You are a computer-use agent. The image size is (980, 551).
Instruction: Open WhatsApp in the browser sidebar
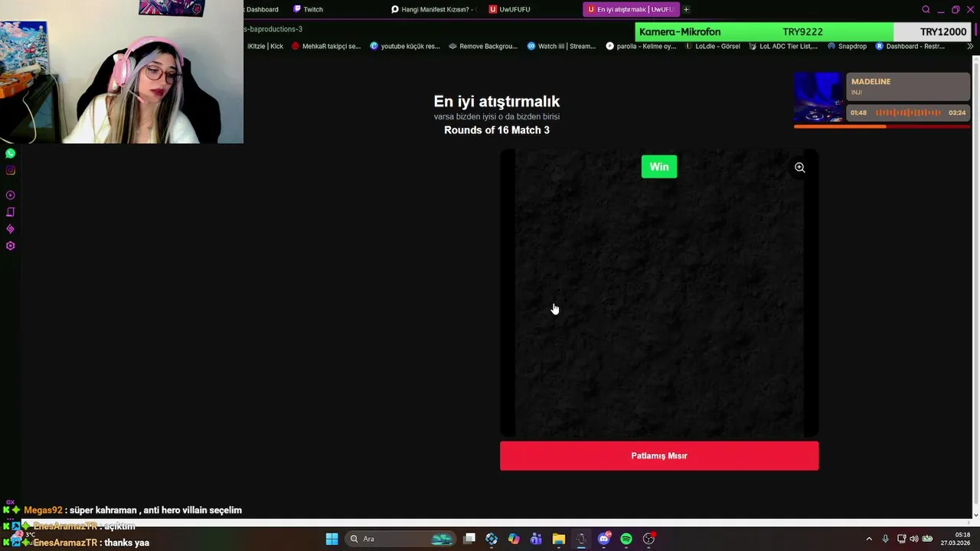(10, 154)
